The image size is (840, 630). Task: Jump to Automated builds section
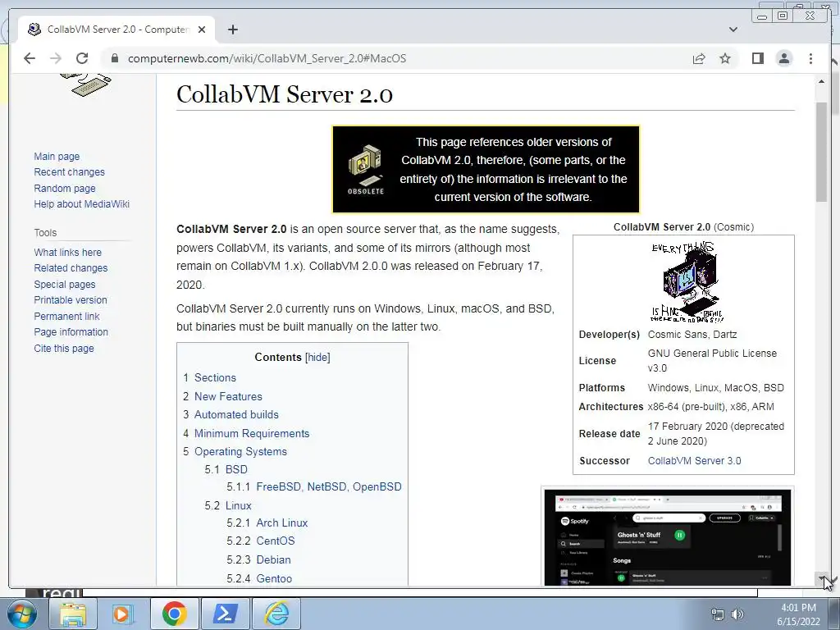(236, 414)
